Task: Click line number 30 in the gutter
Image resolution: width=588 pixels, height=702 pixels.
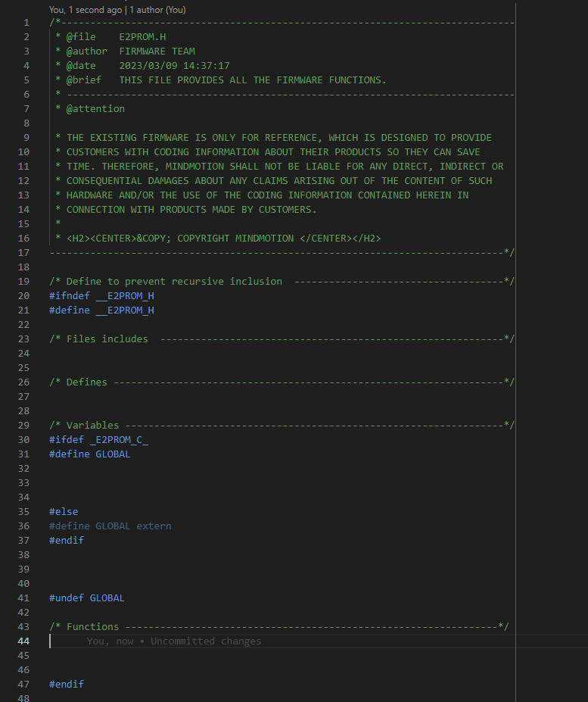Action: [x=23, y=440]
